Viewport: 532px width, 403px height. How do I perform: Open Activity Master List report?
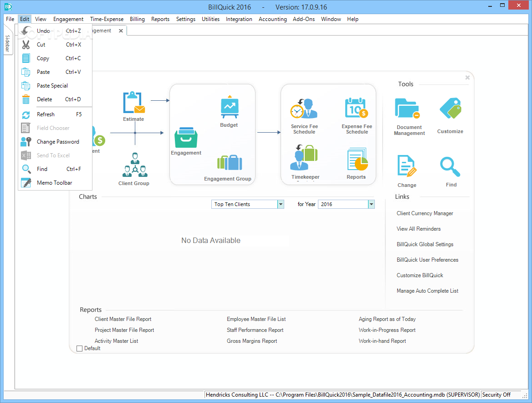(117, 341)
